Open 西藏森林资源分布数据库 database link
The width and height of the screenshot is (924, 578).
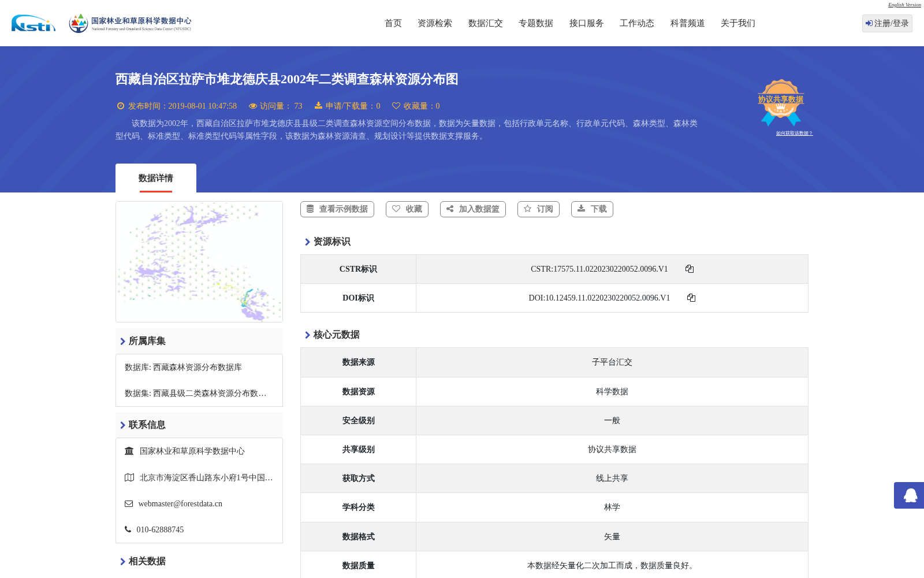(198, 367)
